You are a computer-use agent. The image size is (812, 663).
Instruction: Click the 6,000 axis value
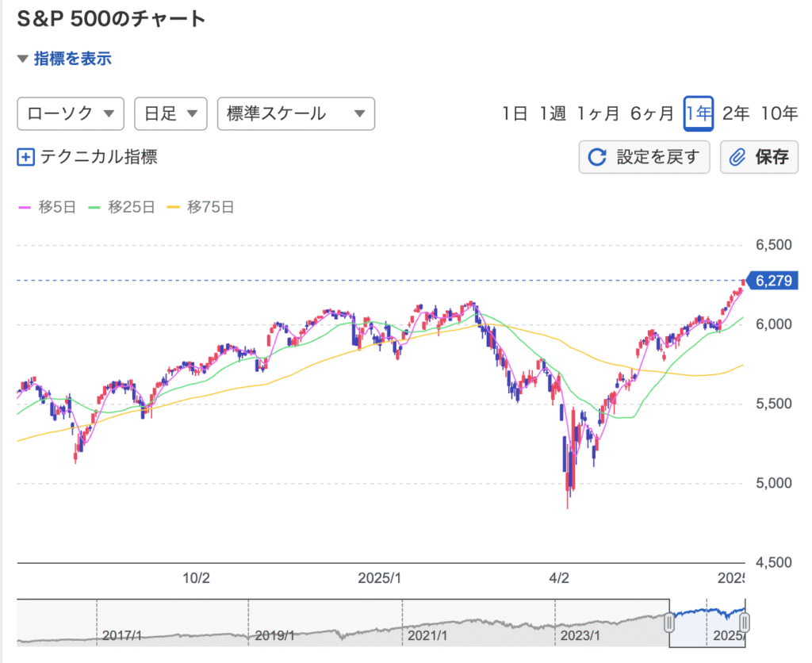[774, 324]
